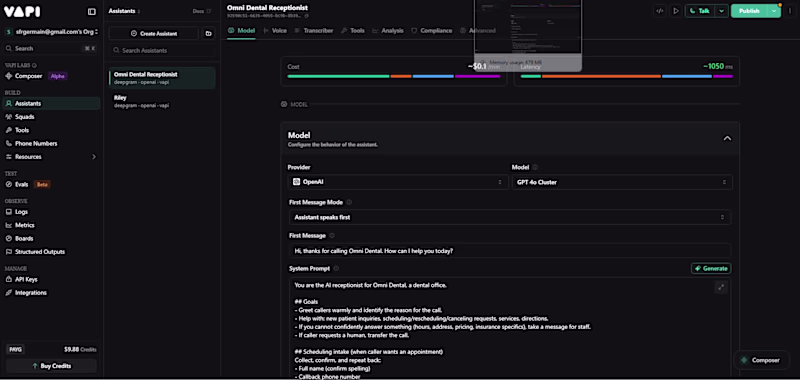The image size is (800, 380).
Task: Switch to the Voice tab
Action: tap(275, 31)
